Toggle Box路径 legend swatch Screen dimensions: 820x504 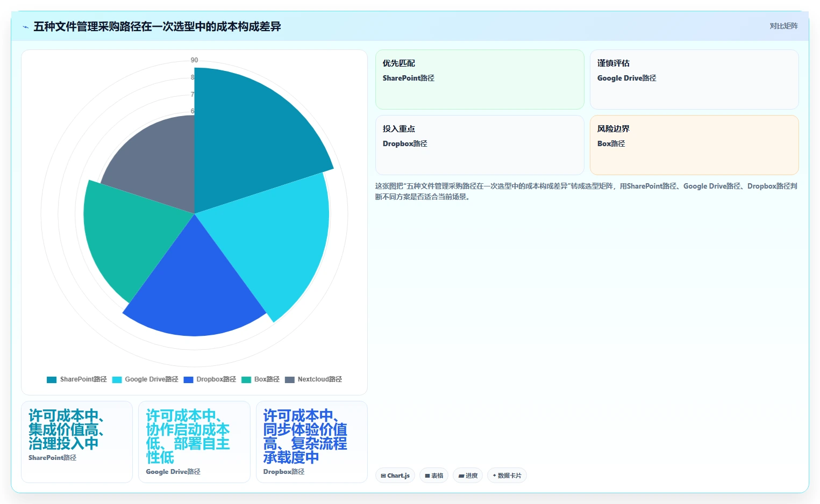246,379
